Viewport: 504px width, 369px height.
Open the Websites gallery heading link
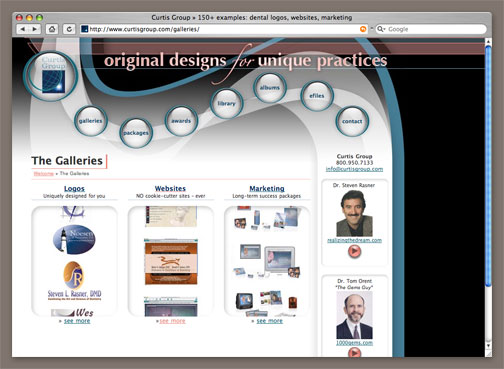pos(170,189)
